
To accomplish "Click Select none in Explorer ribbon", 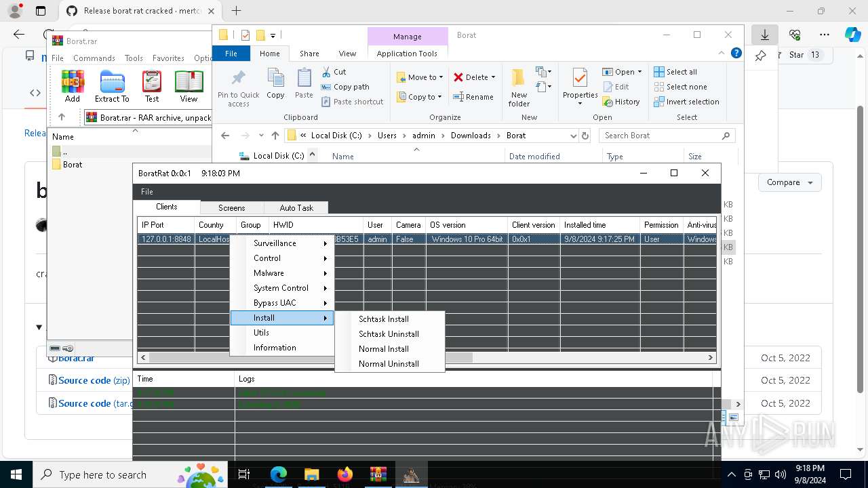I will click(x=680, y=87).
